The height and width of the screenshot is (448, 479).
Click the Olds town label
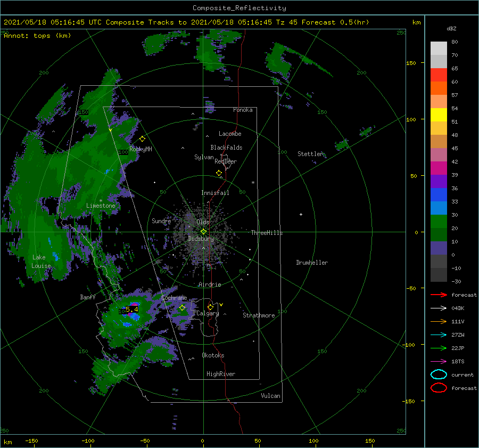(203, 222)
